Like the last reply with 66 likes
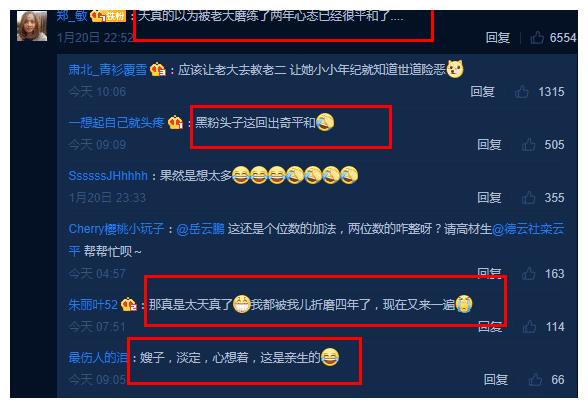Screen dimensions: 588x408 (535, 380)
